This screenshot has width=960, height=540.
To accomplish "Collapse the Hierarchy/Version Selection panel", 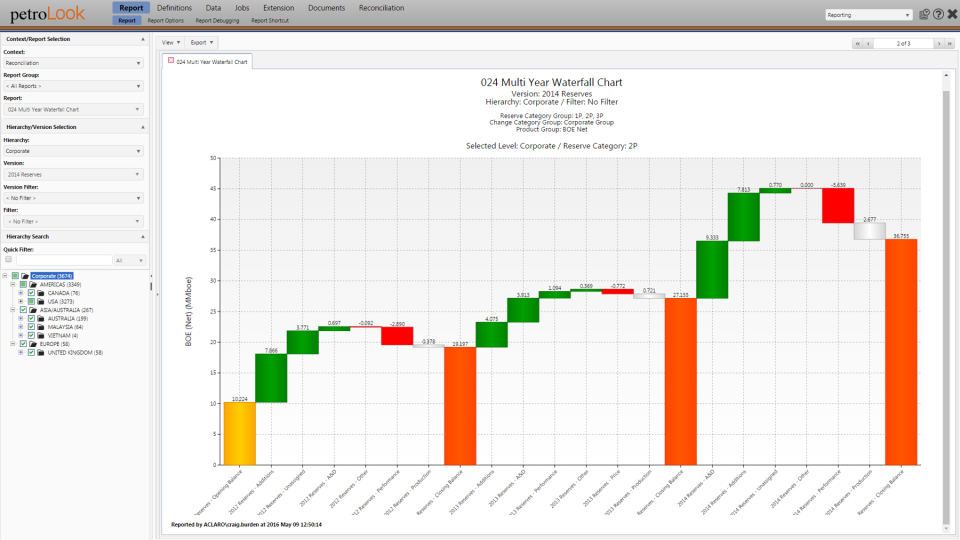I will (143, 127).
